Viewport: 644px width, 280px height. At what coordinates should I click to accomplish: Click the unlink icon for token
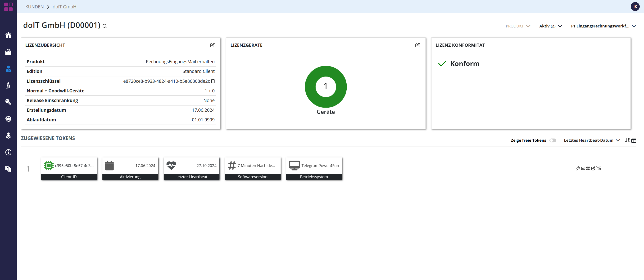pyautogui.click(x=599, y=168)
